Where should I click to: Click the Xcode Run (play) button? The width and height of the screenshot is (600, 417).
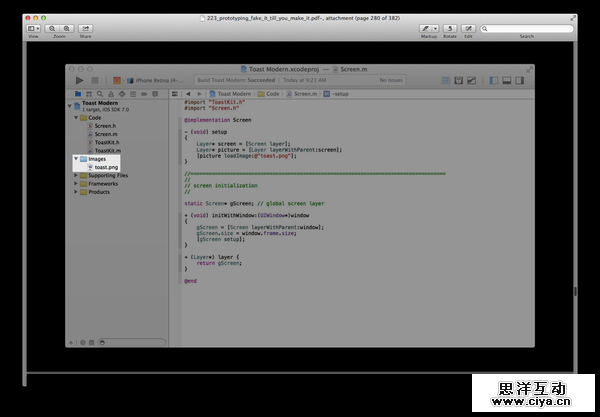79,80
